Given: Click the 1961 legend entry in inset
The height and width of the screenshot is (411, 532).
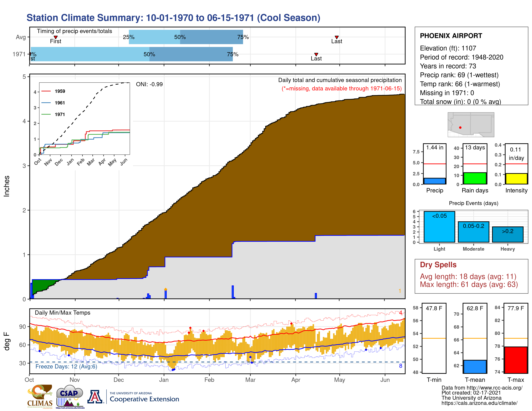Looking at the screenshot, I should (x=53, y=103).
